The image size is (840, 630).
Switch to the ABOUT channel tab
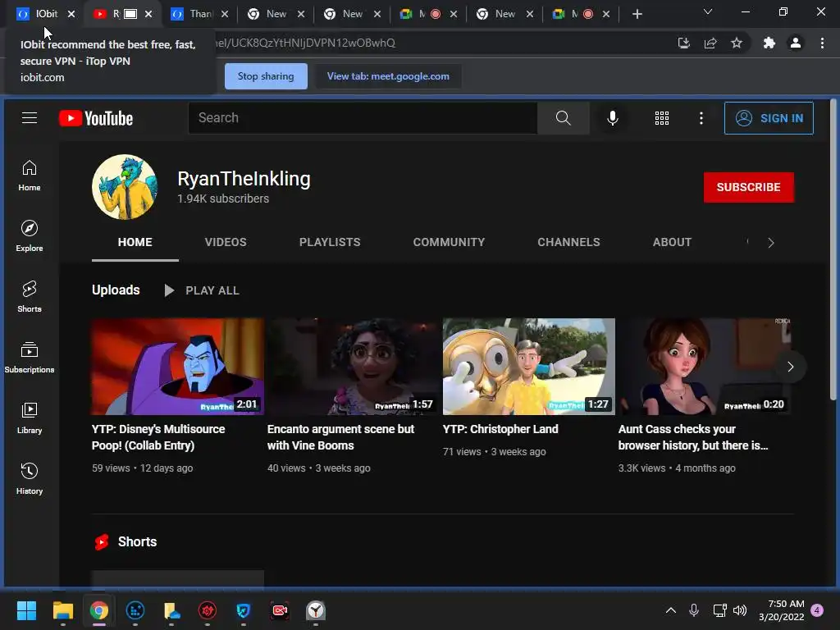pos(672,242)
